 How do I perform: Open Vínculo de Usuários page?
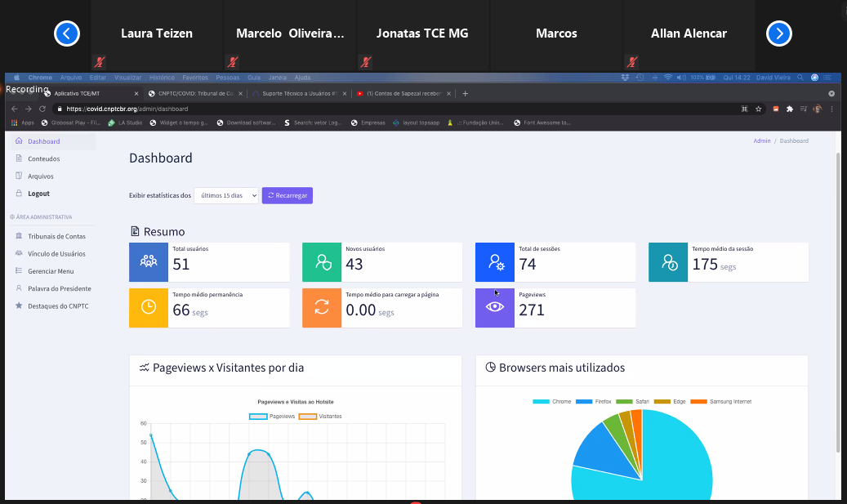click(56, 254)
